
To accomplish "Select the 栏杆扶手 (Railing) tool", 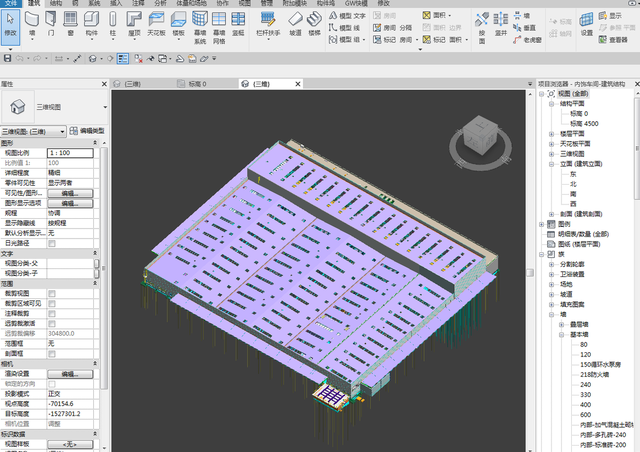I will (268, 25).
